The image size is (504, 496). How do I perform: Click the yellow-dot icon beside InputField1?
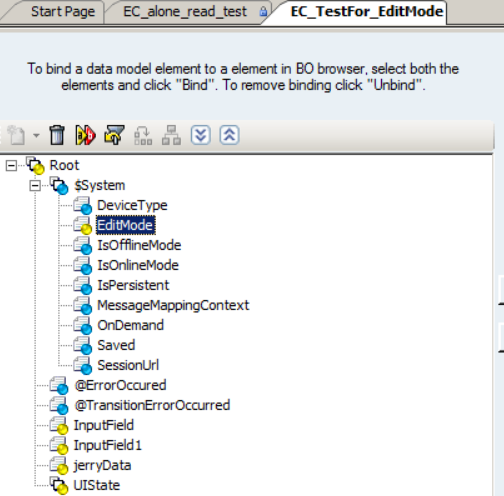coord(59,446)
